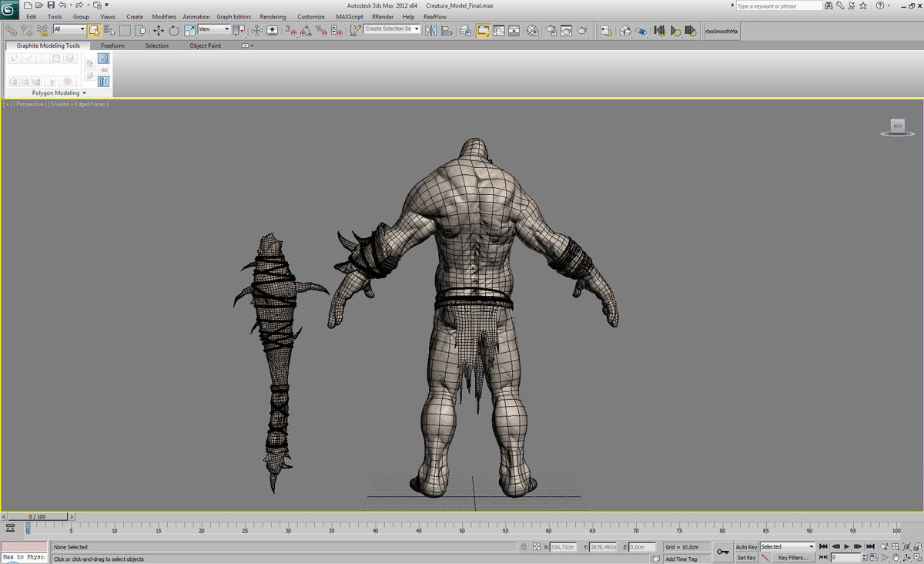Render with the teapot Render Production icon

click(x=583, y=31)
